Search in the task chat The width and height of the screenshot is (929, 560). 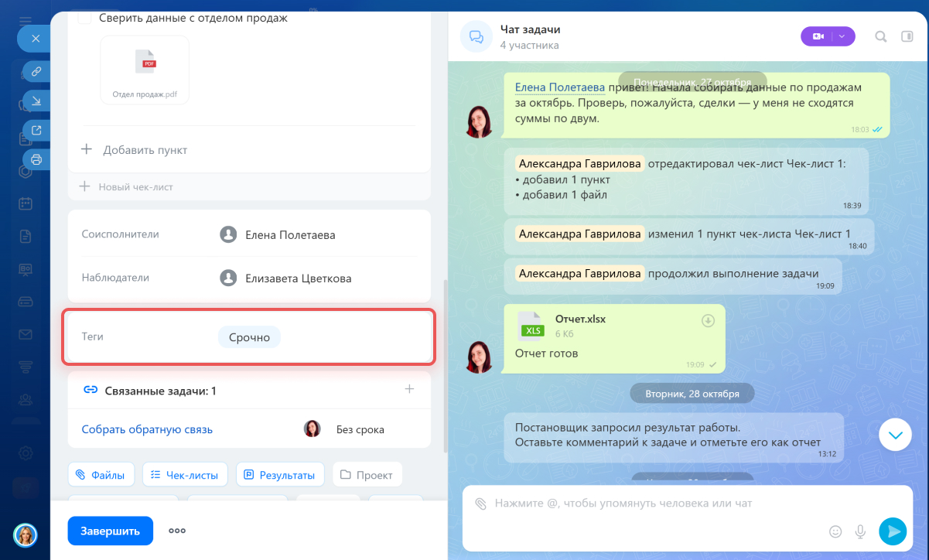coord(880,36)
